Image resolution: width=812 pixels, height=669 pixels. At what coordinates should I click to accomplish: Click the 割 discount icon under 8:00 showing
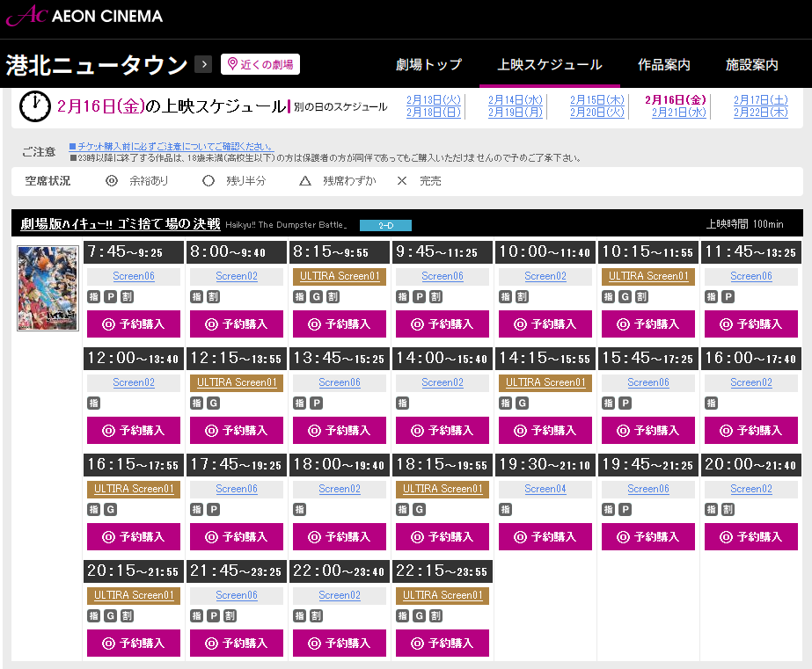pyautogui.click(x=213, y=297)
